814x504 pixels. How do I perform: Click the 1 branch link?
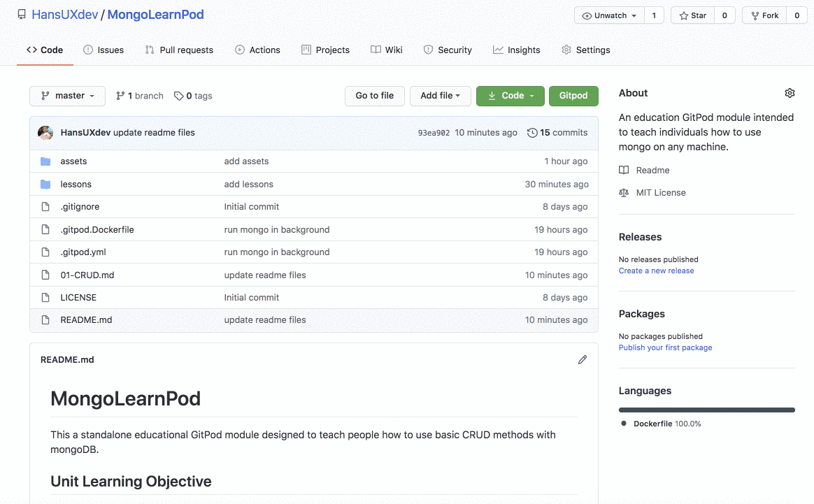tap(140, 96)
